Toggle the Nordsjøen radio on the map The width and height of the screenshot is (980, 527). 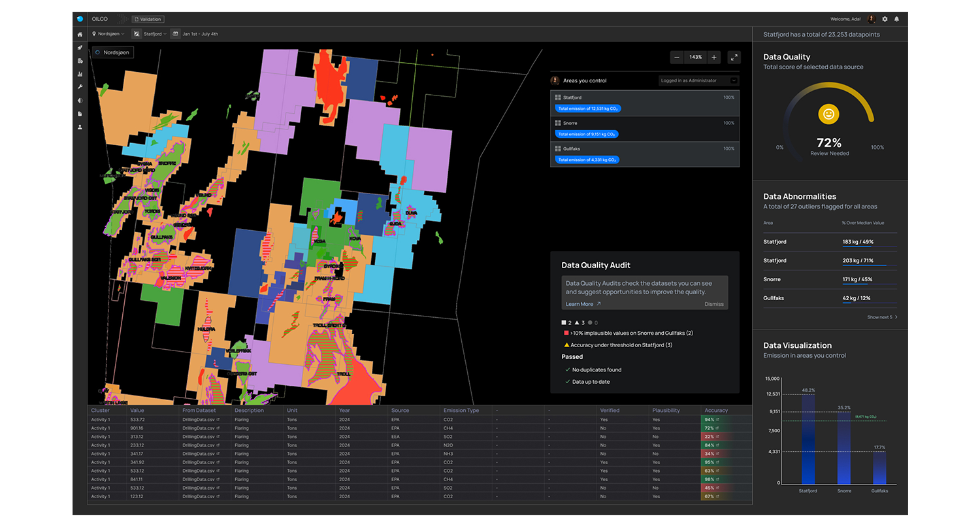pos(98,52)
